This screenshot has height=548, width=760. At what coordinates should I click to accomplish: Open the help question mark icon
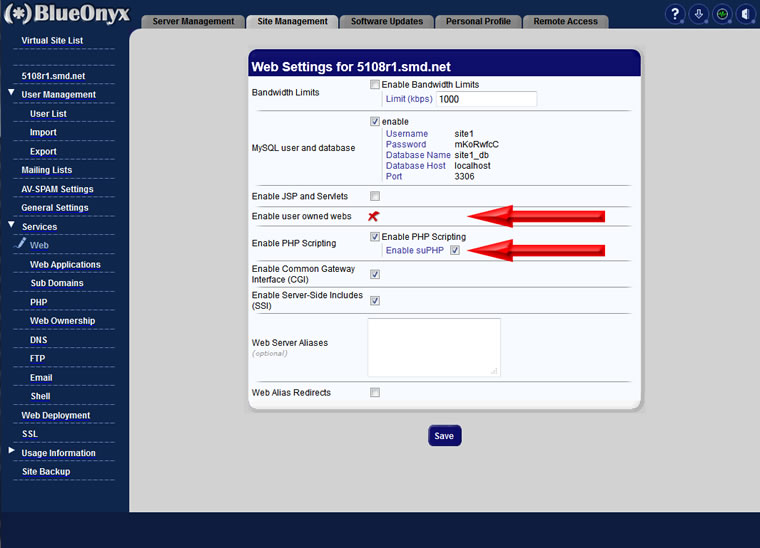(675, 14)
